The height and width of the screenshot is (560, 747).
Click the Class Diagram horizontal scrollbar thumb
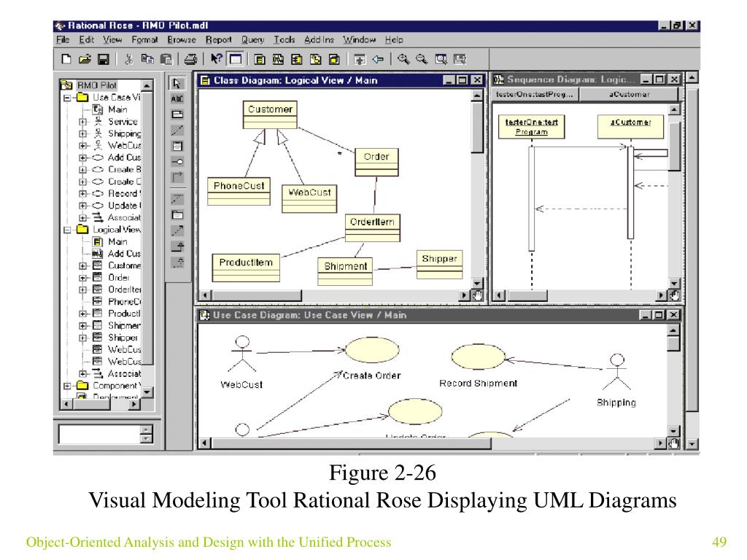(258, 295)
